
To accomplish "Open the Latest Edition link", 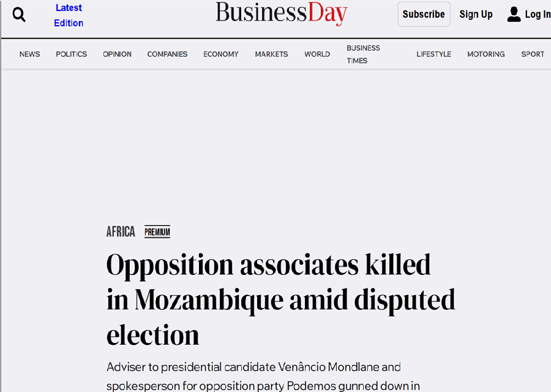I will [x=69, y=15].
